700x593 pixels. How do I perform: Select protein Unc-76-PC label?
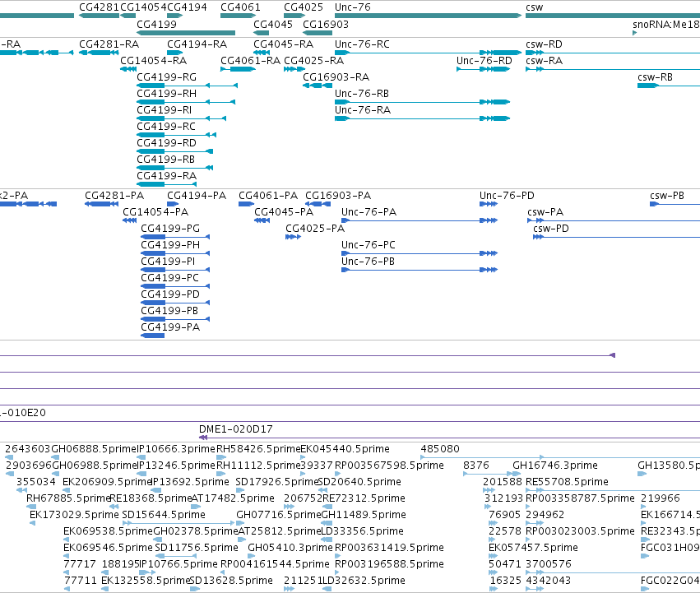click(x=369, y=246)
